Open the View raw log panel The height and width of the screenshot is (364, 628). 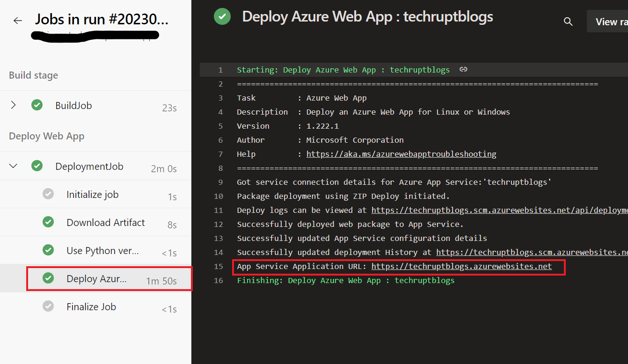pos(608,21)
